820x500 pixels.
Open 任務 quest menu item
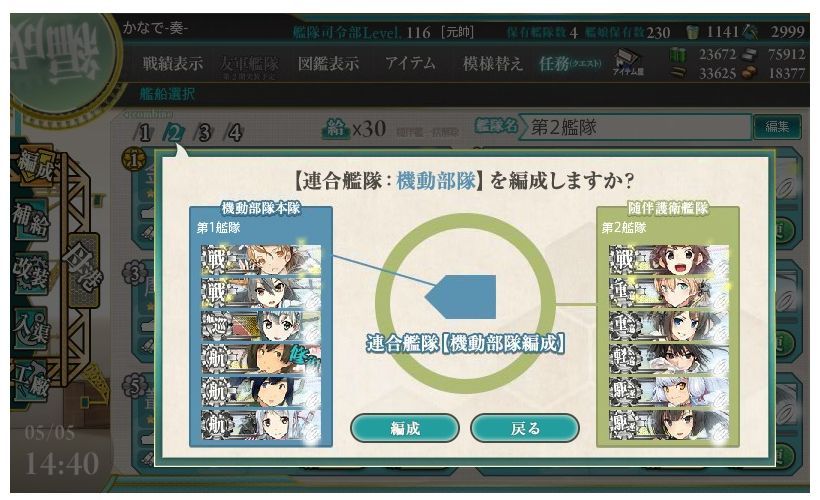(x=570, y=64)
